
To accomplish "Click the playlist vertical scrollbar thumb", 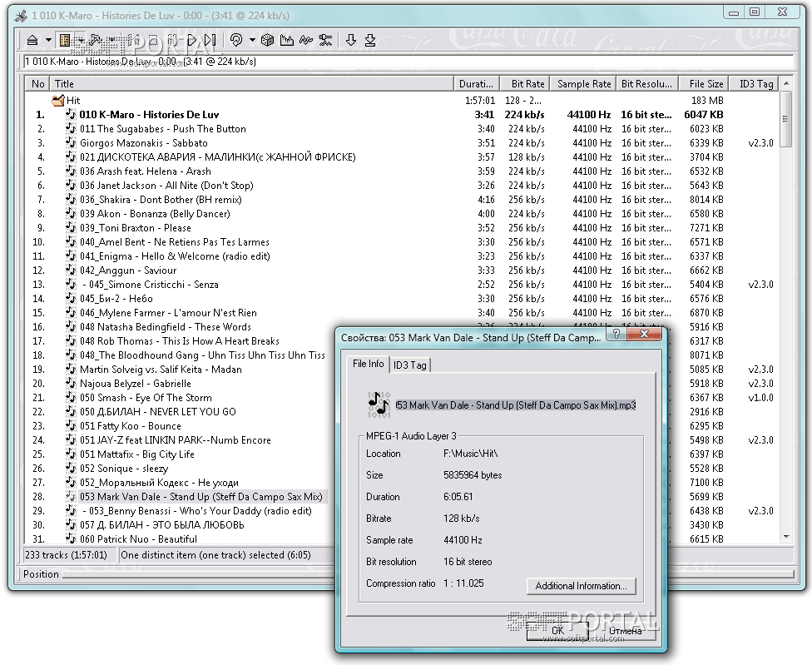I will [x=786, y=119].
